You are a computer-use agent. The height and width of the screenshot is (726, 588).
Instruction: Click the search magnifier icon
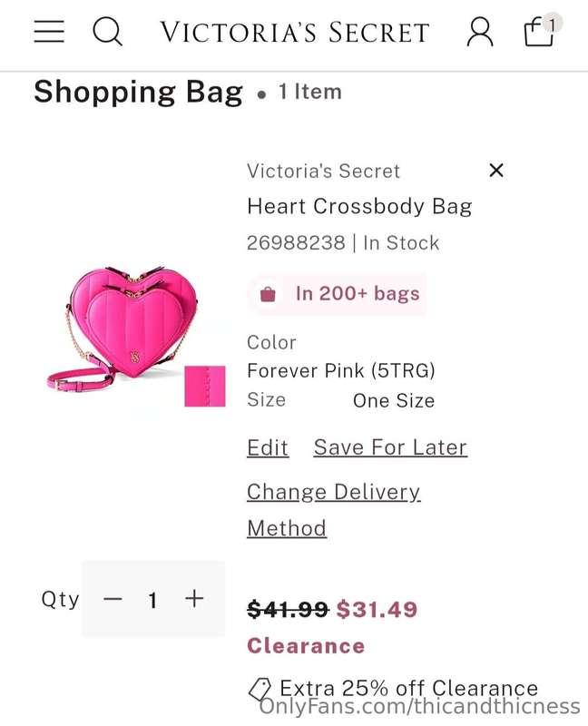(107, 32)
